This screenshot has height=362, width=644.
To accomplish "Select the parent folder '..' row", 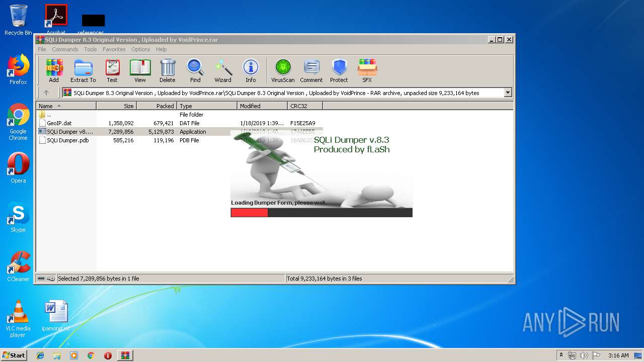I will [x=179, y=115].
